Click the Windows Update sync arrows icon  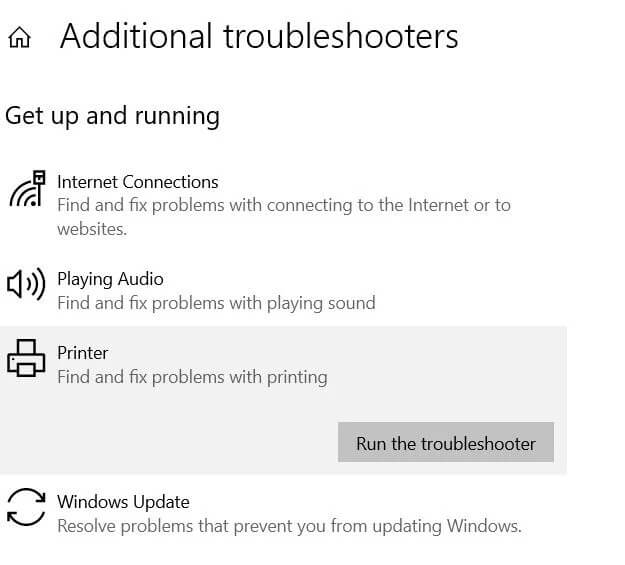click(x=27, y=507)
